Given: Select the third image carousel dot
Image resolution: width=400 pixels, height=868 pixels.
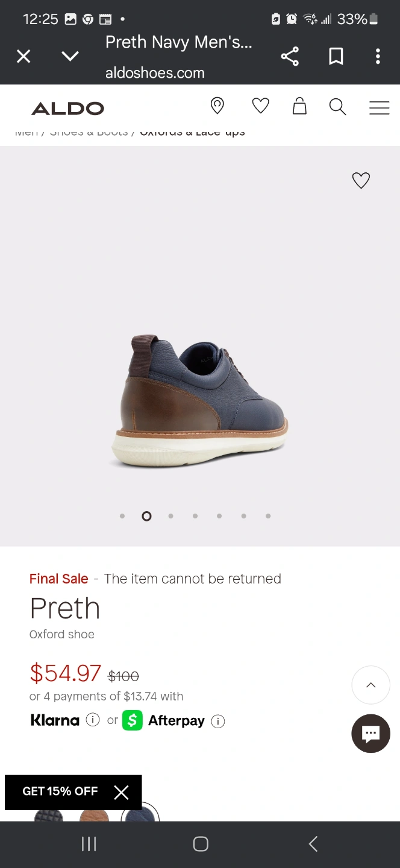Looking at the screenshot, I should (171, 516).
